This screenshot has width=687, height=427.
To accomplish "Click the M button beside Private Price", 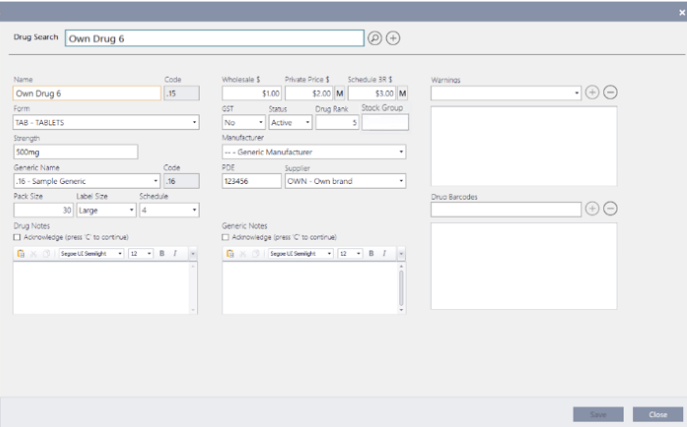I will pos(340,93).
